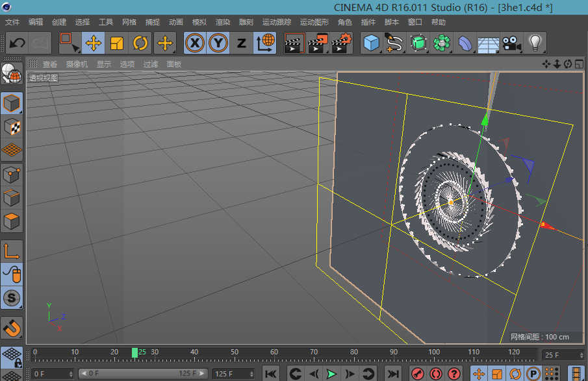Click the Camera object icon
The width and height of the screenshot is (588, 381).
tap(511, 43)
